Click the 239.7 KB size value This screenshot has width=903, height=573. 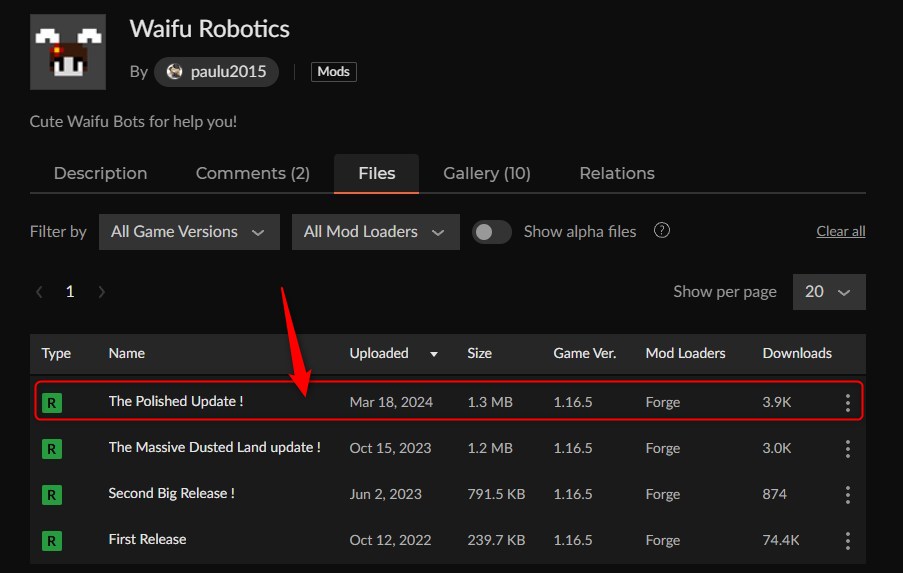tap(496, 541)
